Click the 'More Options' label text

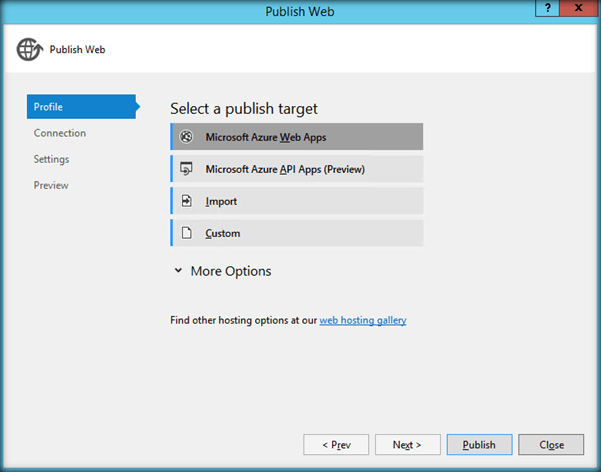(231, 271)
